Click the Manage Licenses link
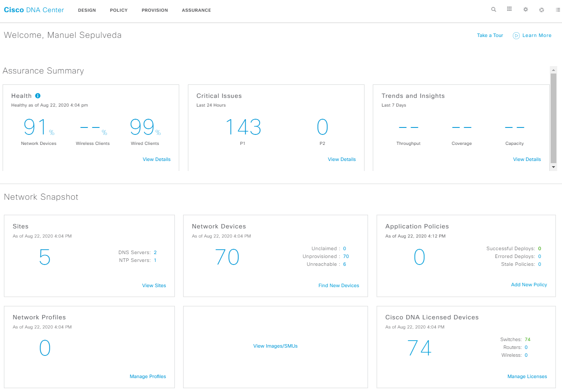 click(x=527, y=377)
